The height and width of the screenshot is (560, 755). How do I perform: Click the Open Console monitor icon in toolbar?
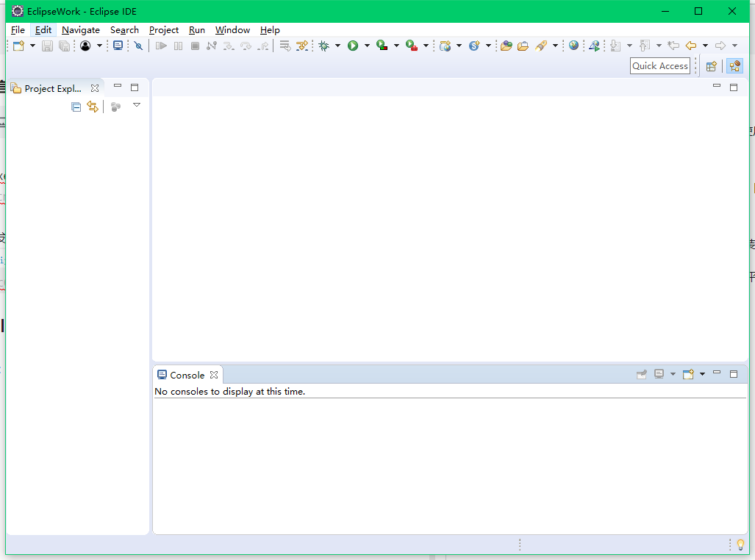[118, 46]
